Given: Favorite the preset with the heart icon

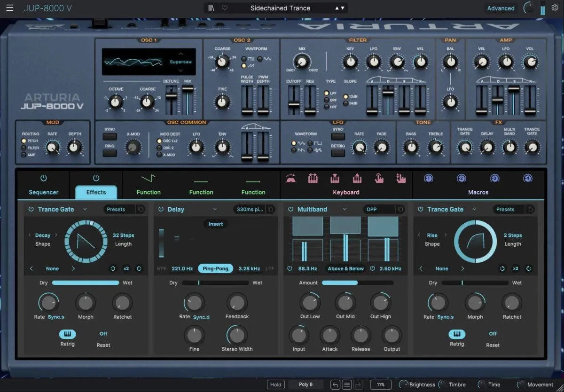Looking at the screenshot, I should click(x=225, y=8).
